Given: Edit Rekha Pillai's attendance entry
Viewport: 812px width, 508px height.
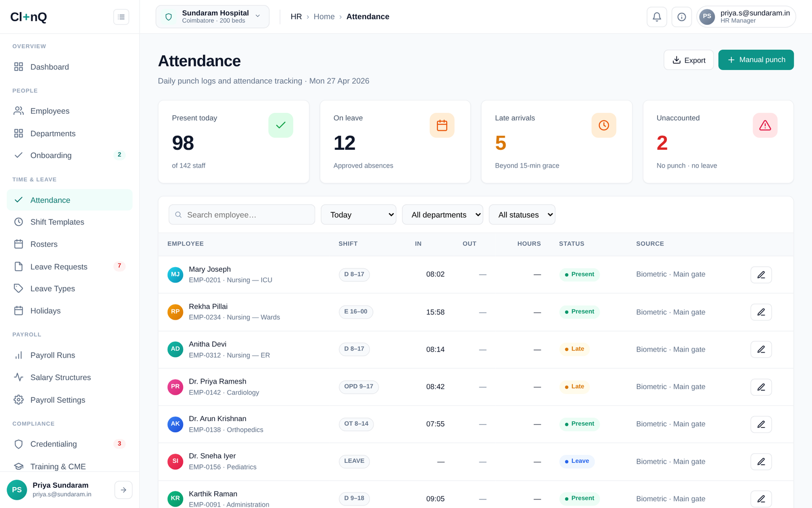Looking at the screenshot, I should click(761, 312).
